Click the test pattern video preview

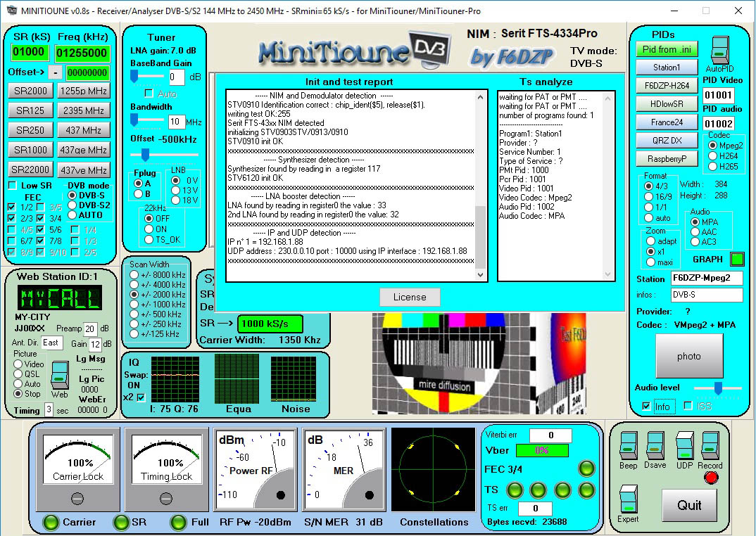pyautogui.click(x=479, y=364)
